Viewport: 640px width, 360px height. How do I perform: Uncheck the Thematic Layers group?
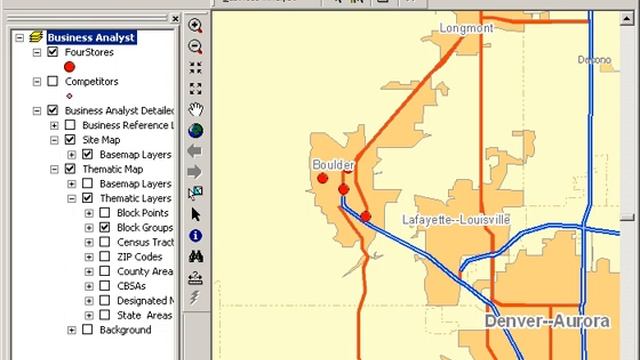[87, 198]
